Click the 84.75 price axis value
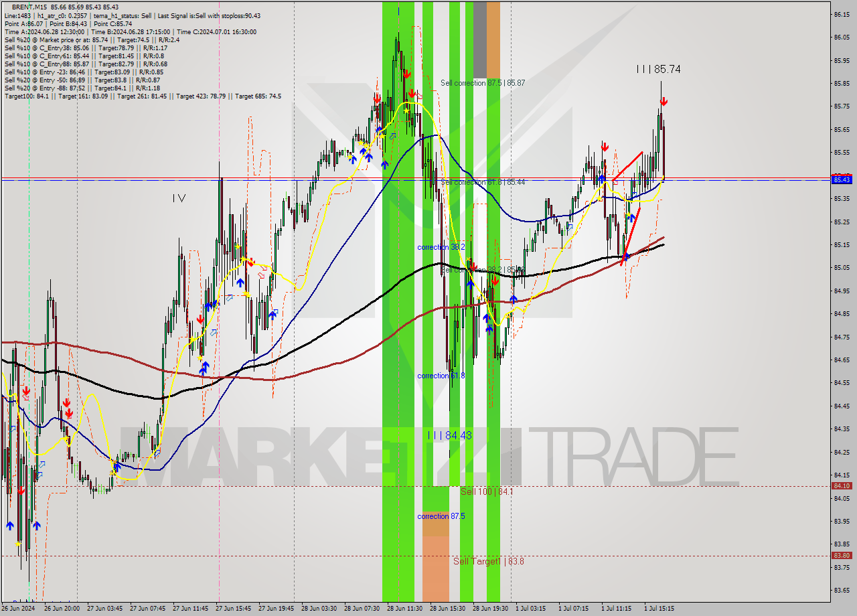This screenshot has width=857, height=616. pyautogui.click(x=842, y=337)
